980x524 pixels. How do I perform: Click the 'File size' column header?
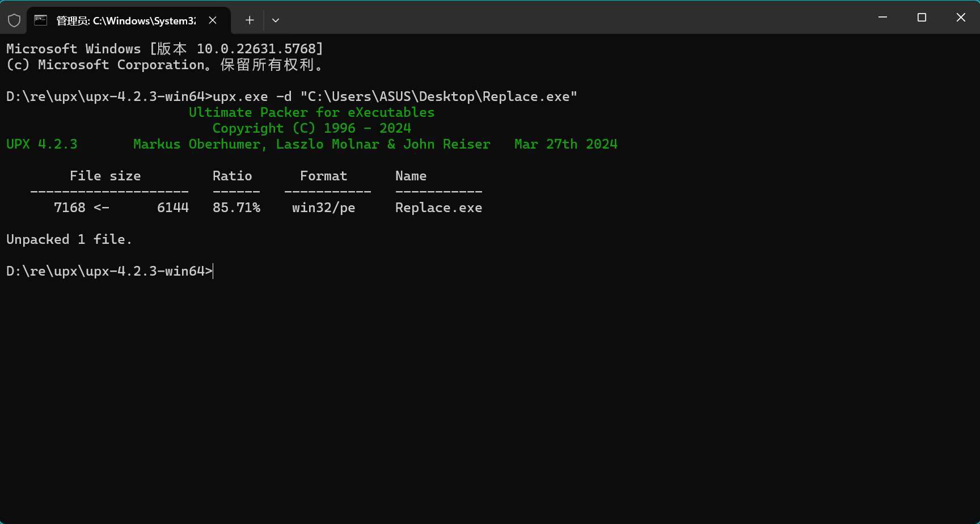point(105,176)
